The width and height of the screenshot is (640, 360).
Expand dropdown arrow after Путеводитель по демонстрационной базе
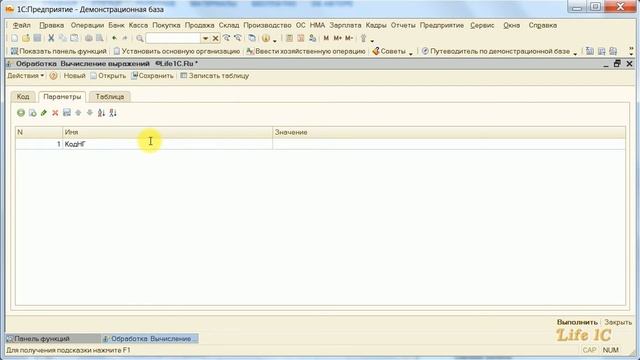click(575, 52)
